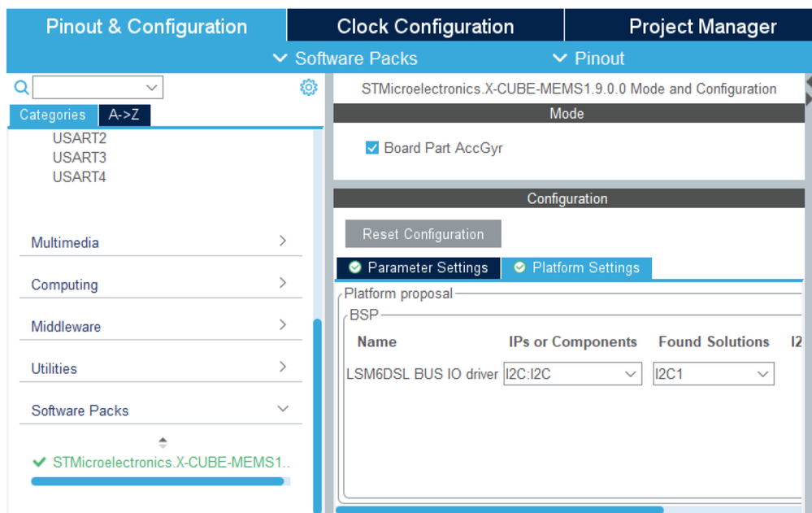Viewport: 812px width, 513px height.
Task: Select STMicroelectronics.X-CUBE-MEMS1 pack entry
Action: 171,463
